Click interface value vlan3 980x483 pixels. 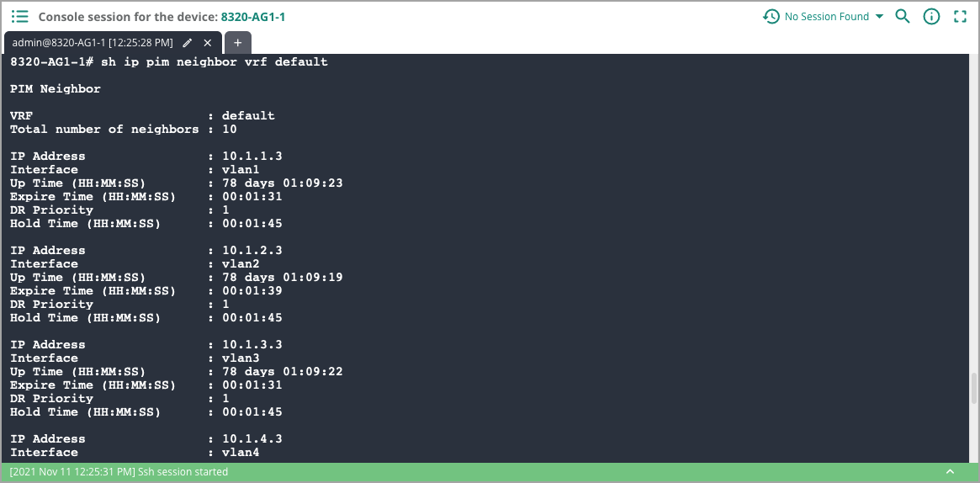pos(241,358)
